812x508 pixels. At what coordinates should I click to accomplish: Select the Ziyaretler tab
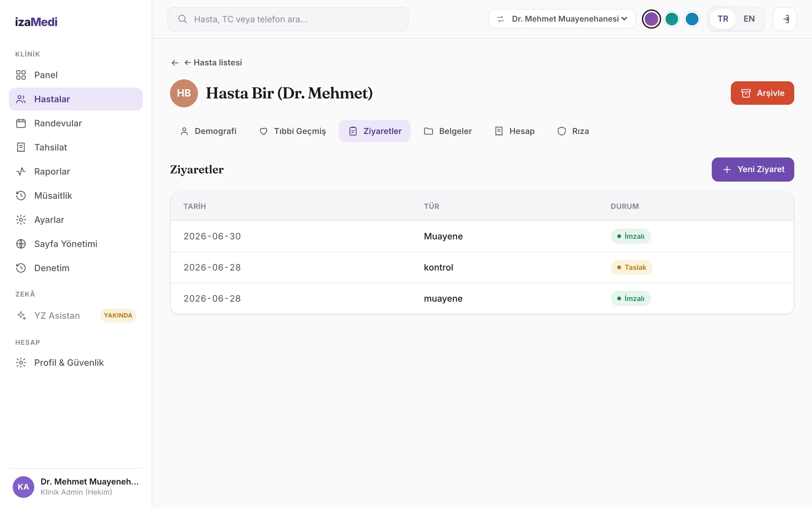tap(375, 131)
